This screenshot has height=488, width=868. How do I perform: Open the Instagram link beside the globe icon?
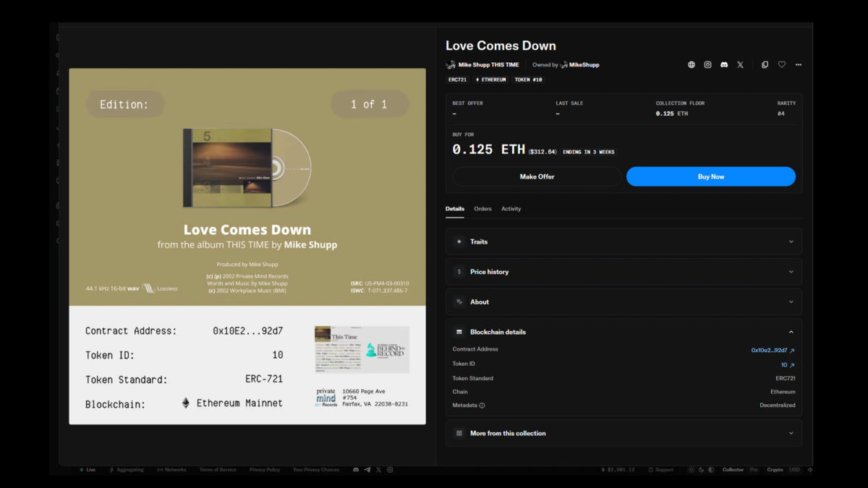coord(708,65)
